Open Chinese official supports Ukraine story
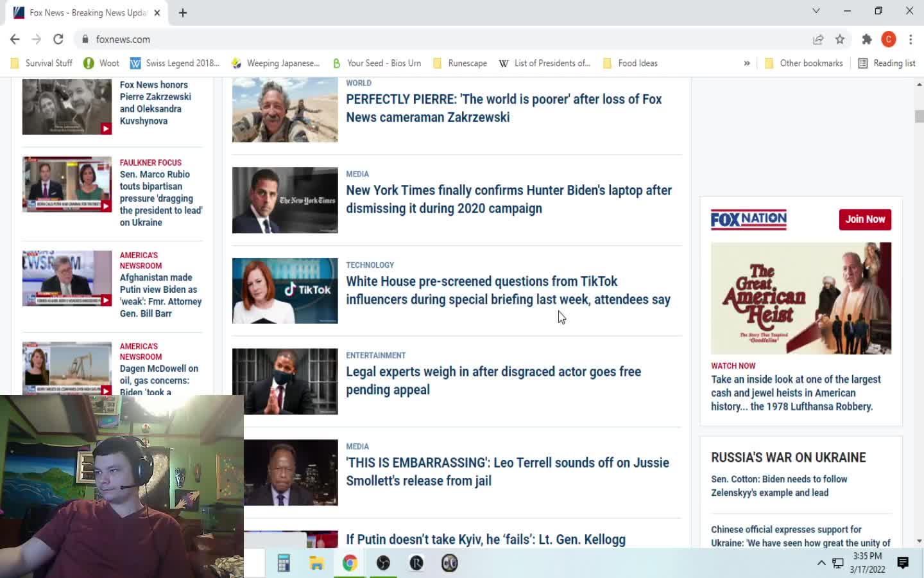 (x=801, y=536)
